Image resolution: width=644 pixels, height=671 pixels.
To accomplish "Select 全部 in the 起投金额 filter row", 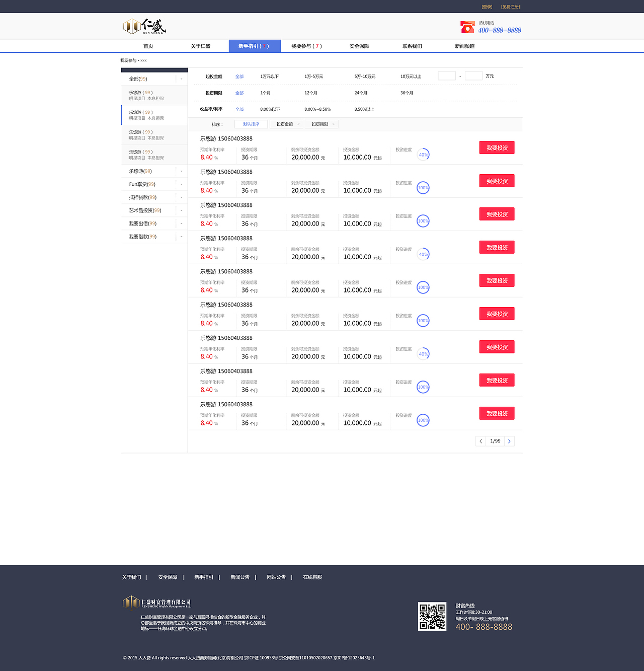I will (239, 77).
